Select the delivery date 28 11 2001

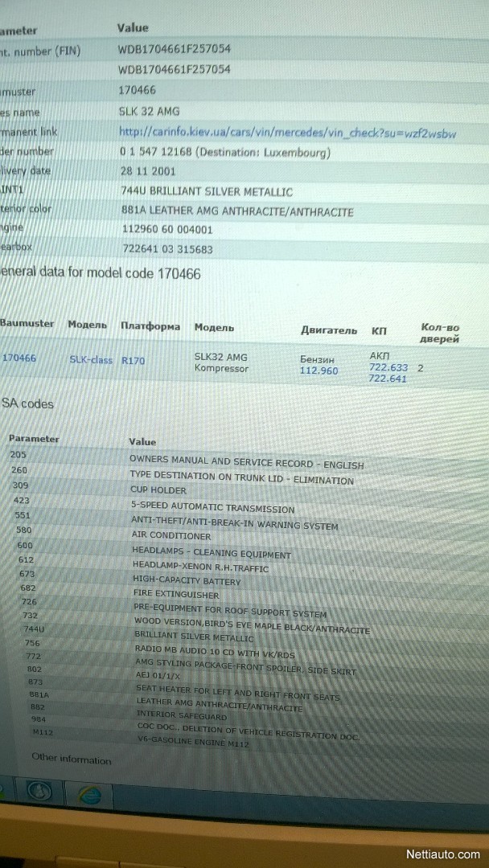(x=146, y=172)
